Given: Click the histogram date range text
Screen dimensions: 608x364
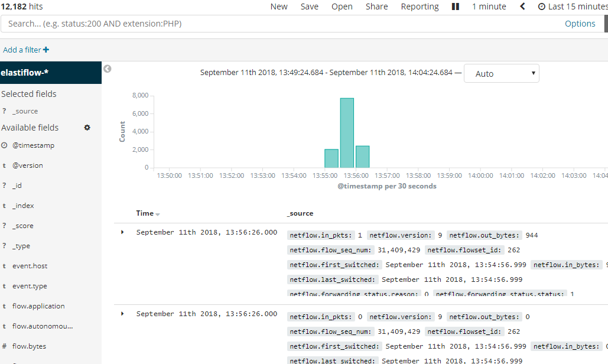Looking at the screenshot, I should [326, 73].
